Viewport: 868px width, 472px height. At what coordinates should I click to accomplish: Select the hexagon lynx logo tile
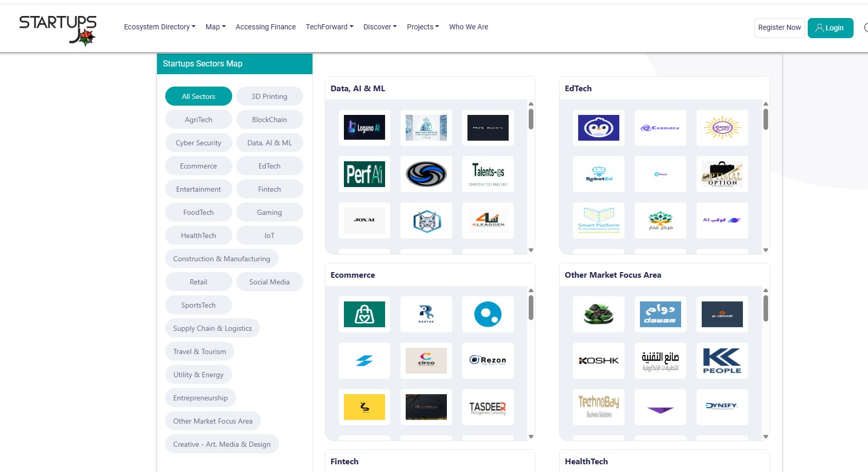pyautogui.click(x=426, y=221)
